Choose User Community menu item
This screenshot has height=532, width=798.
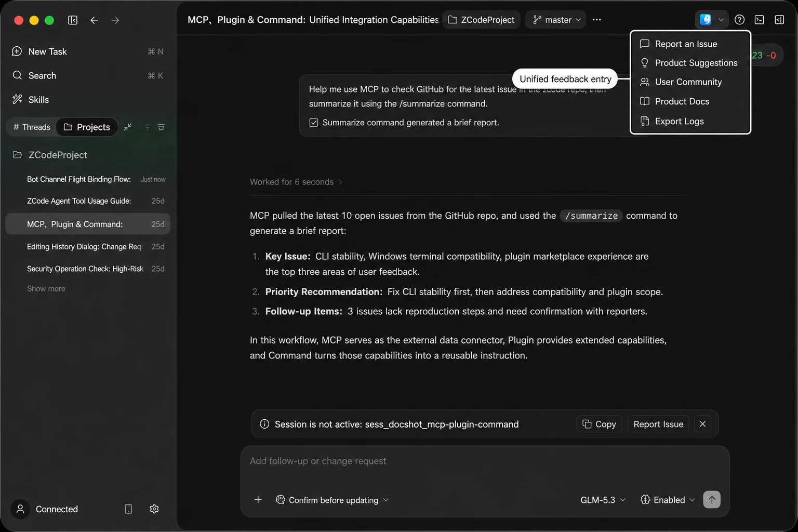690,82
